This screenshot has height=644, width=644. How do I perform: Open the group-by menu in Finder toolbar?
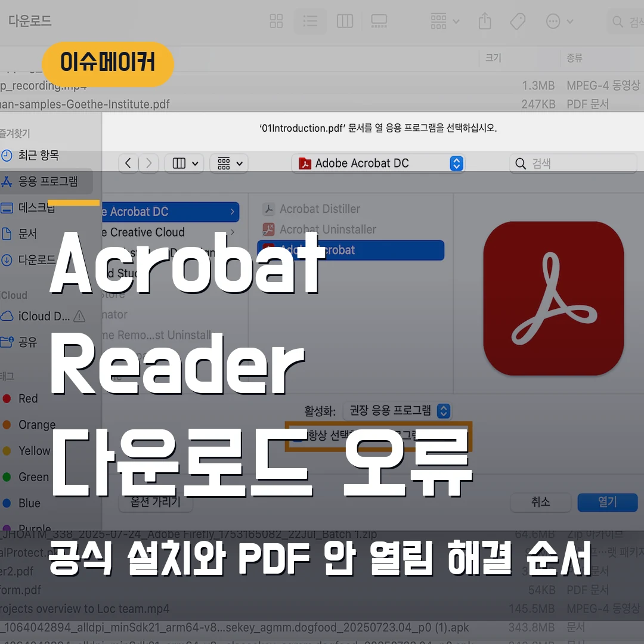point(445,21)
